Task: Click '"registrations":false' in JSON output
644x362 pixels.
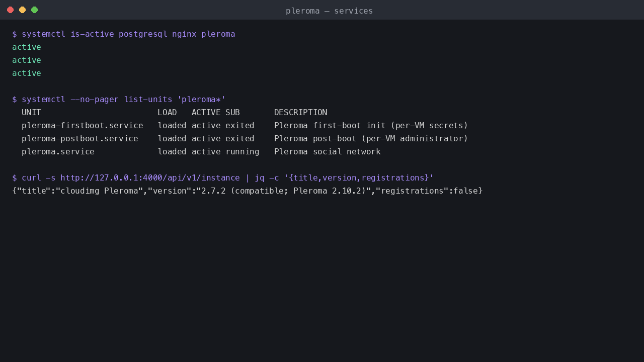Action: [x=427, y=191]
